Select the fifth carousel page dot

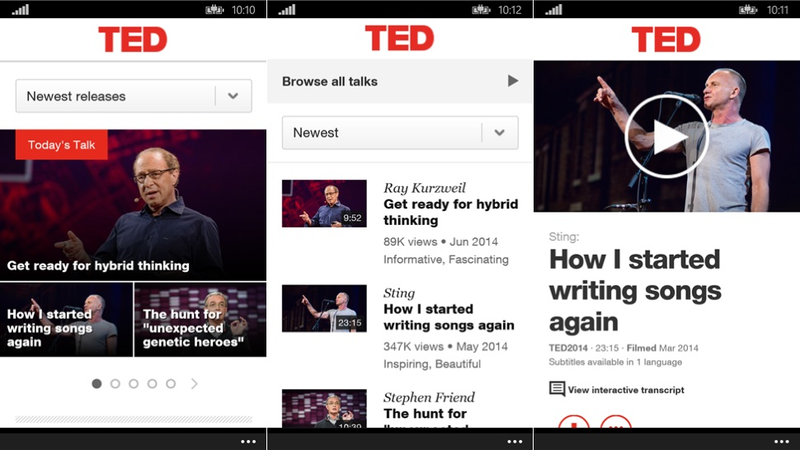[x=170, y=384]
